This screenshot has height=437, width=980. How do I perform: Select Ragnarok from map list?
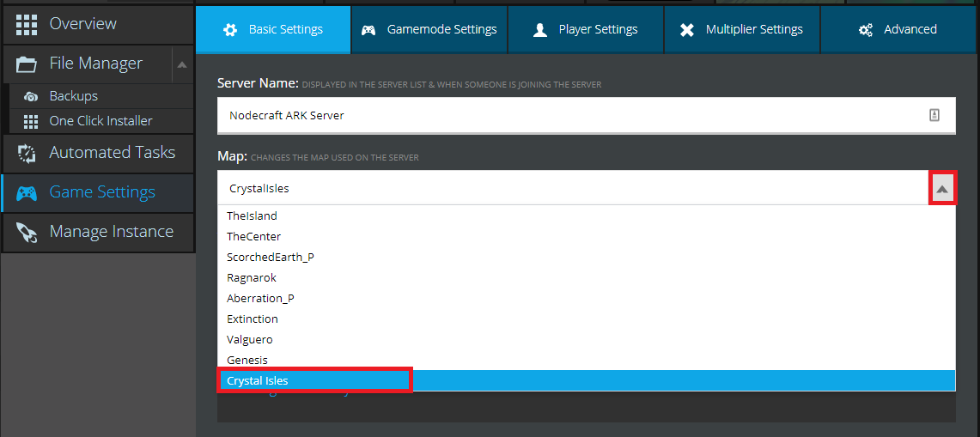click(587, 277)
